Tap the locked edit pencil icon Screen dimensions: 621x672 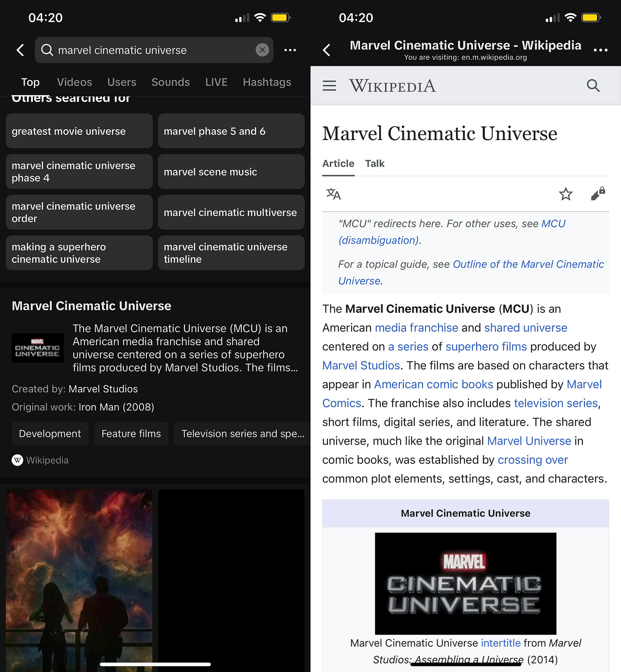(598, 194)
